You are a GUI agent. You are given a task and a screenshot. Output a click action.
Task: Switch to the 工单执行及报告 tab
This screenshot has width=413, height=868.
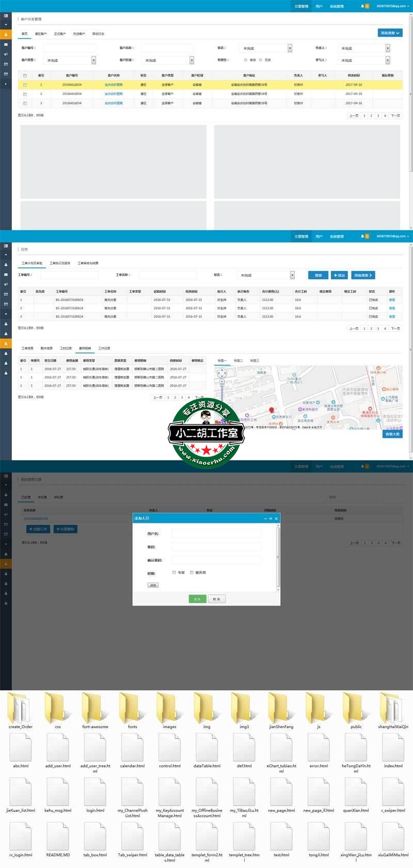coord(60,263)
